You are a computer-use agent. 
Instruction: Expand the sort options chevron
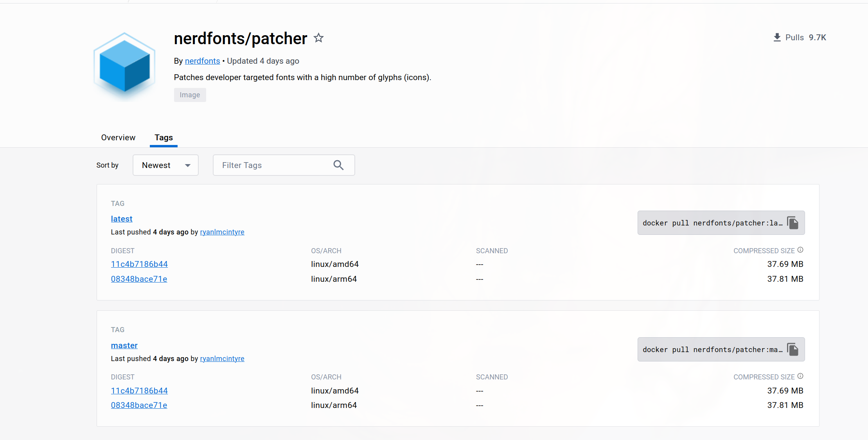188,165
